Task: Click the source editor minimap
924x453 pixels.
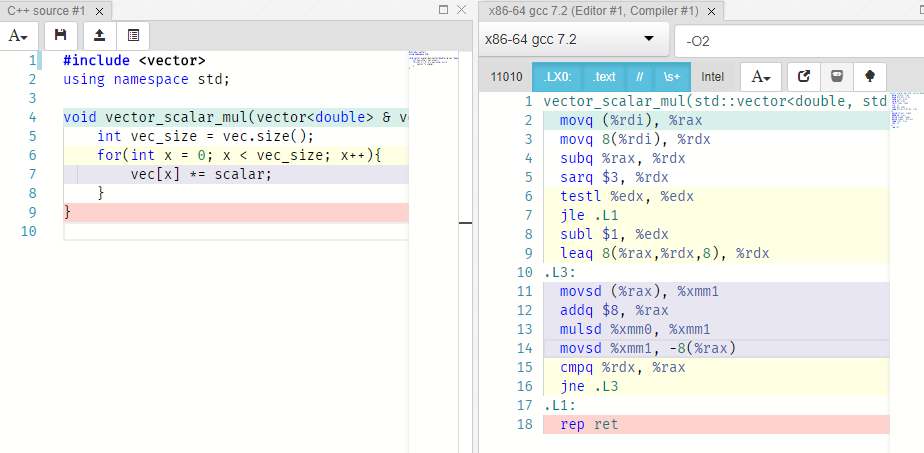Action: 433,61
